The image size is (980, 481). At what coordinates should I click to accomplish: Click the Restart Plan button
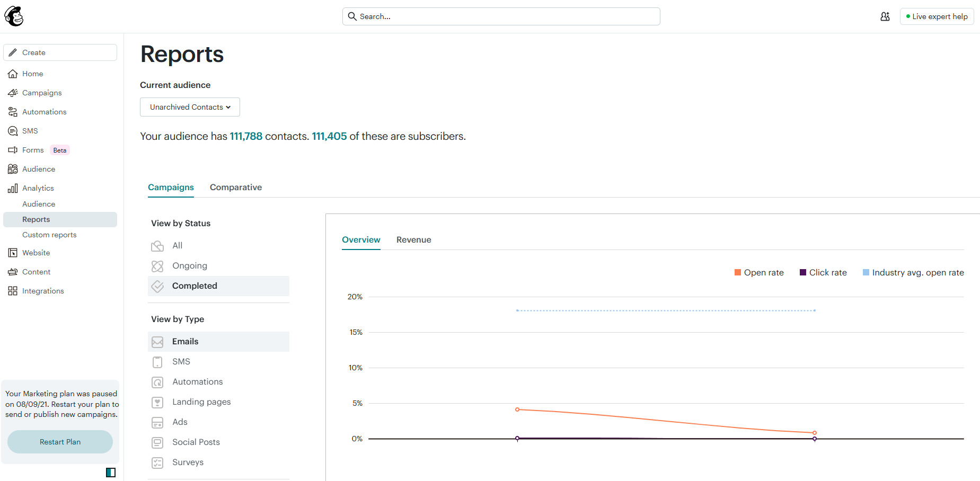[x=60, y=442]
